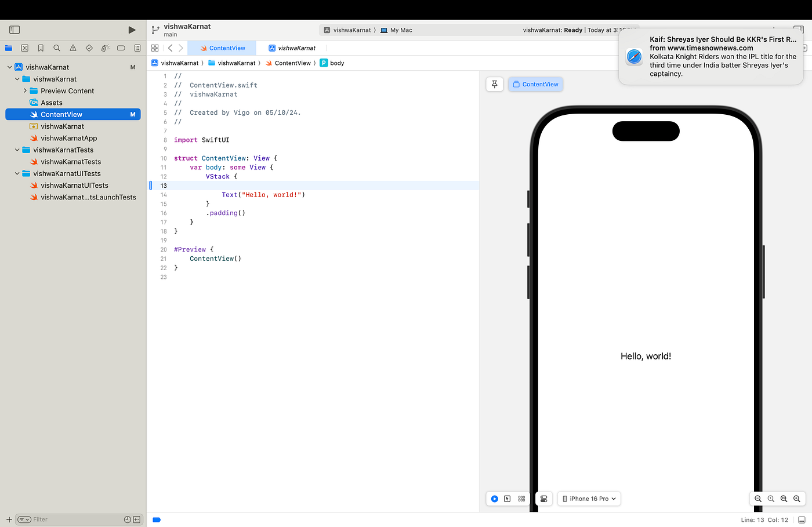The width and height of the screenshot is (812, 527).
Task: Show the issue navigator warning icon
Action: click(x=73, y=48)
